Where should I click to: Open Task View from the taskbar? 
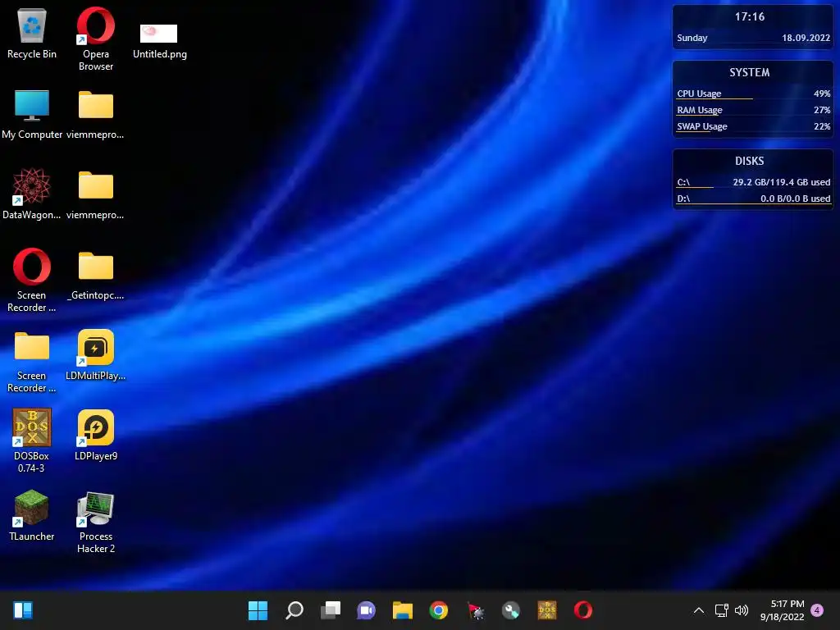click(x=331, y=610)
